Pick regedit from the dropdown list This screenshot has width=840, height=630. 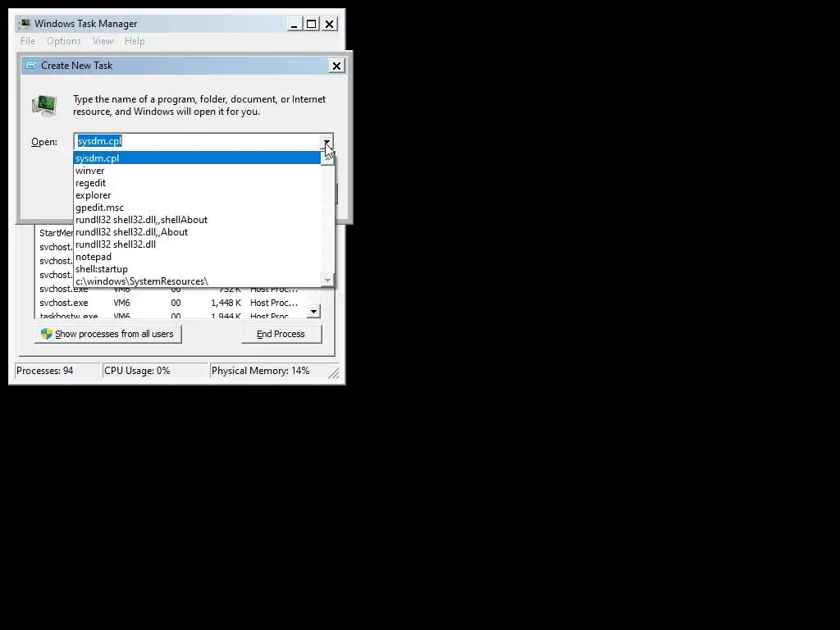[197, 183]
